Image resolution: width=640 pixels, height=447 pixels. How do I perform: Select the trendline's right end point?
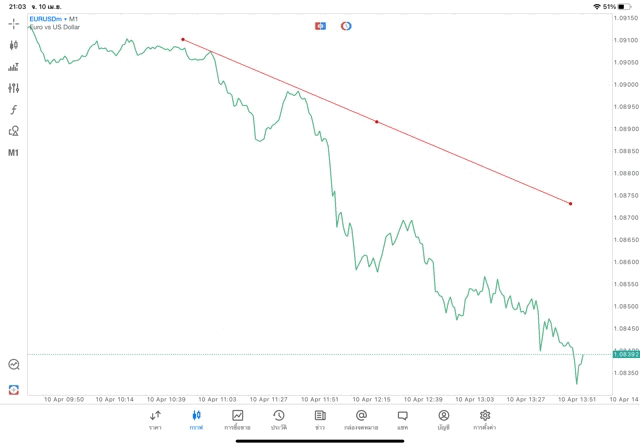tap(570, 204)
